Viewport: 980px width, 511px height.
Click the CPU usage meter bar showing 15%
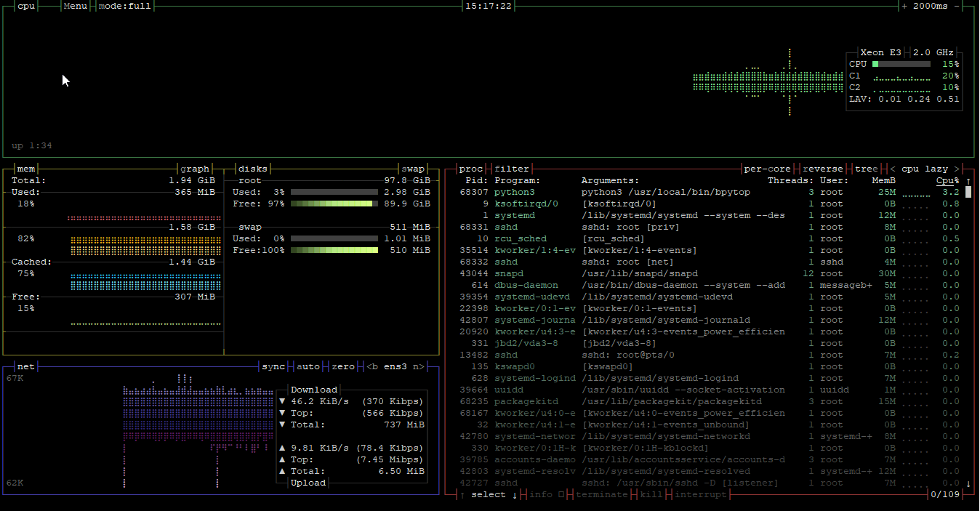[x=901, y=64]
